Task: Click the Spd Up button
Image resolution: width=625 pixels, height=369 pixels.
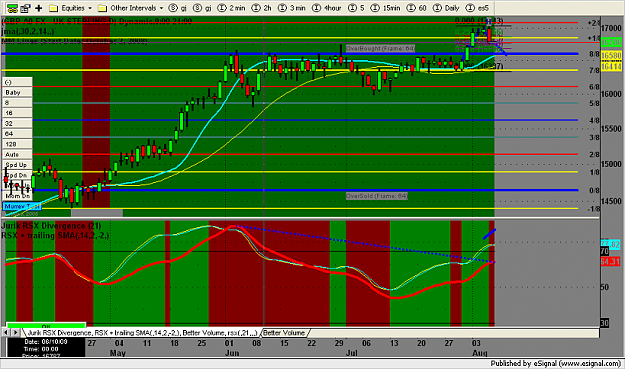Action: 17,165
